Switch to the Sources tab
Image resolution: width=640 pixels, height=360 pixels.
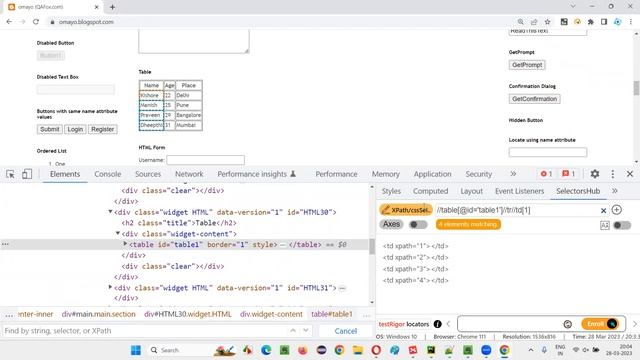148,174
